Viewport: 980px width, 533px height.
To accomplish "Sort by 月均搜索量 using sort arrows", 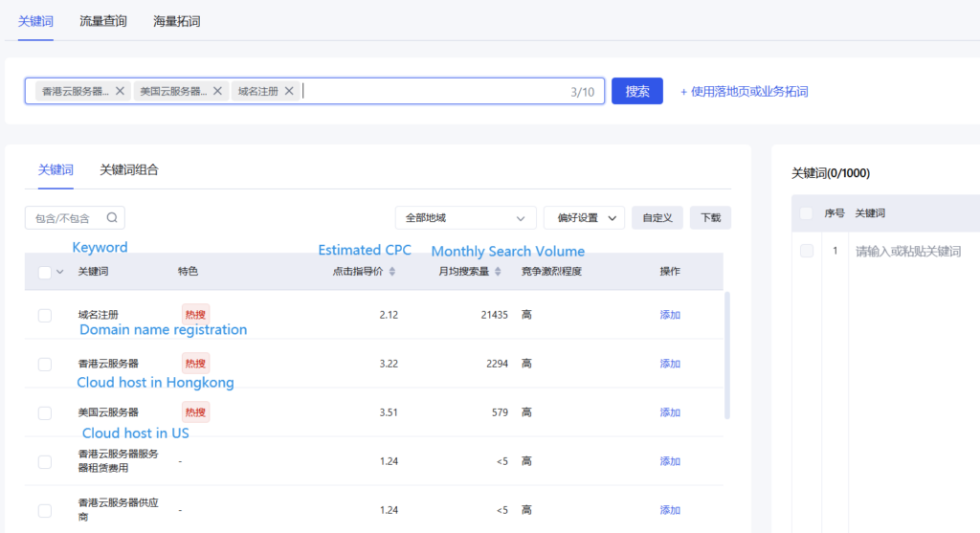I will coord(498,271).
